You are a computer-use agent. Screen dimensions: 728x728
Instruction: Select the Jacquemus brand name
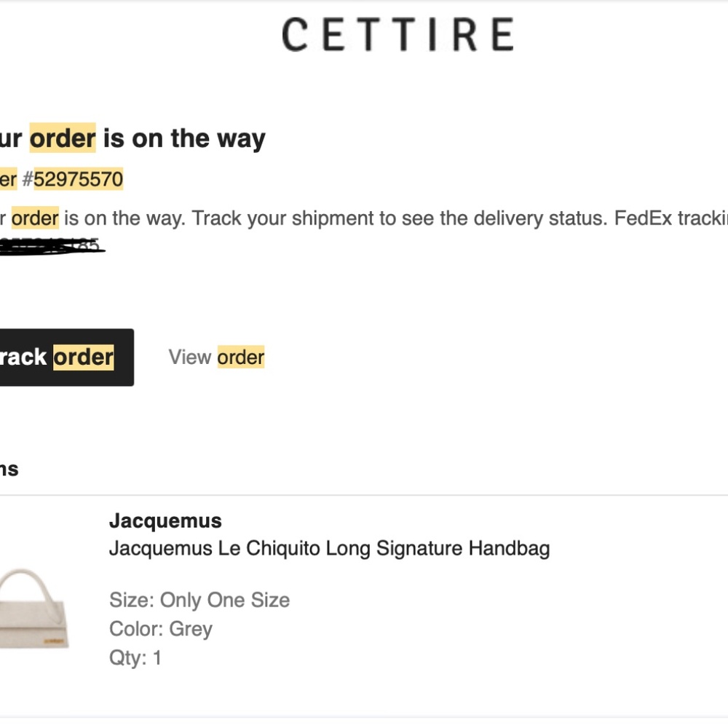[165, 521]
